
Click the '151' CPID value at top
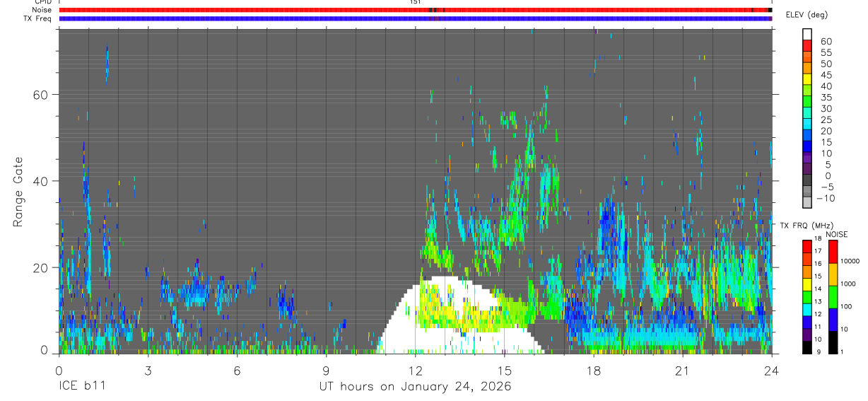tap(415, 2)
